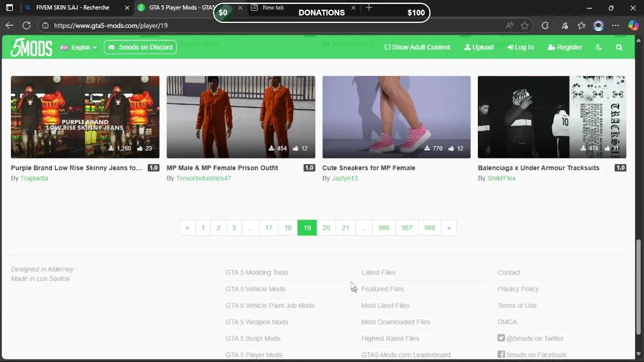Open GTA 5 Vehicle Mods footer link

(255, 289)
